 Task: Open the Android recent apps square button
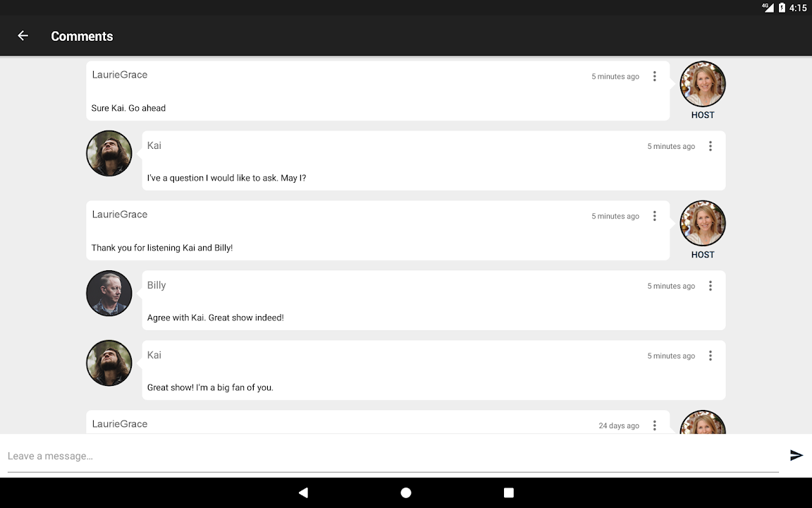(x=509, y=492)
